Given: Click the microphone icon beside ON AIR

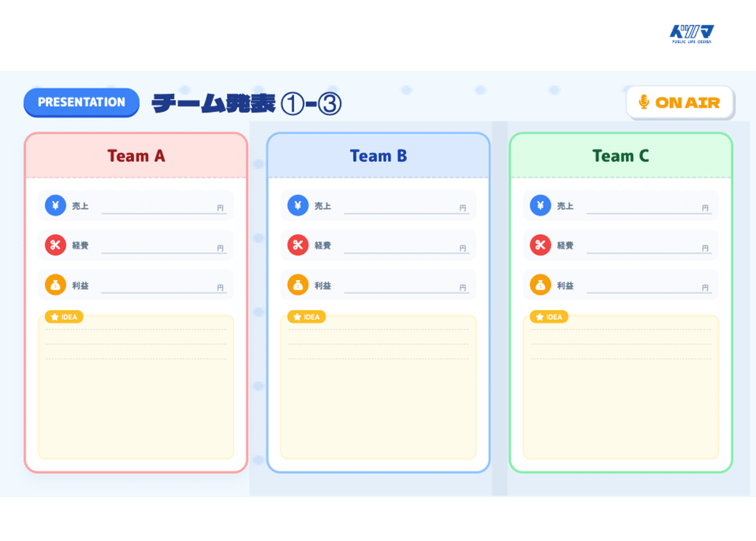Looking at the screenshot, I should click(x=644, y=102).
